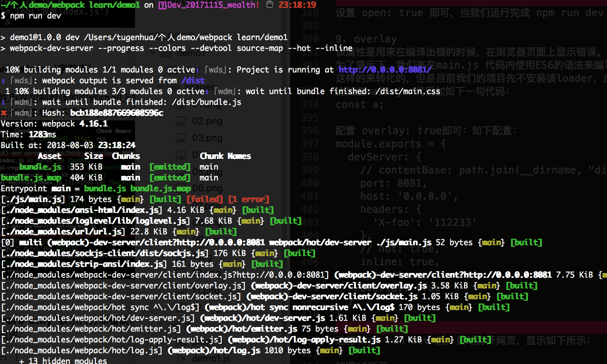Click the webpack-dev-server --progress command line
Screen dimensions: 607x364
177,48
